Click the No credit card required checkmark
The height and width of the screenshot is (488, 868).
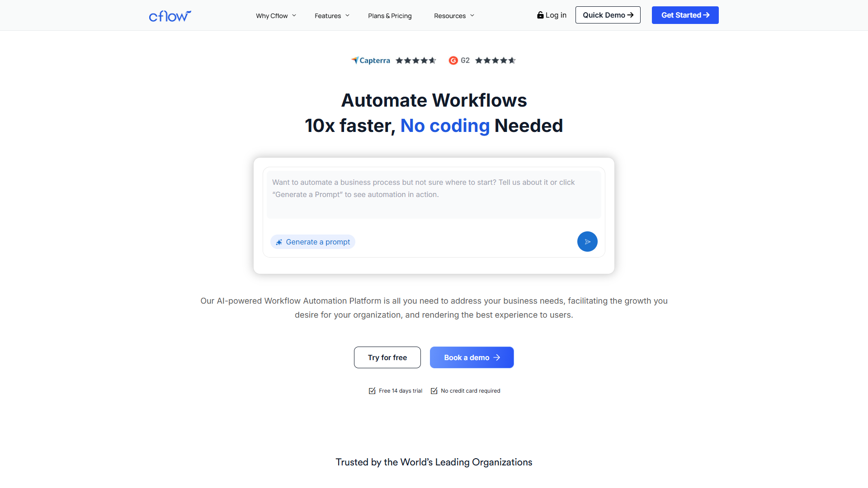(434, 390)
